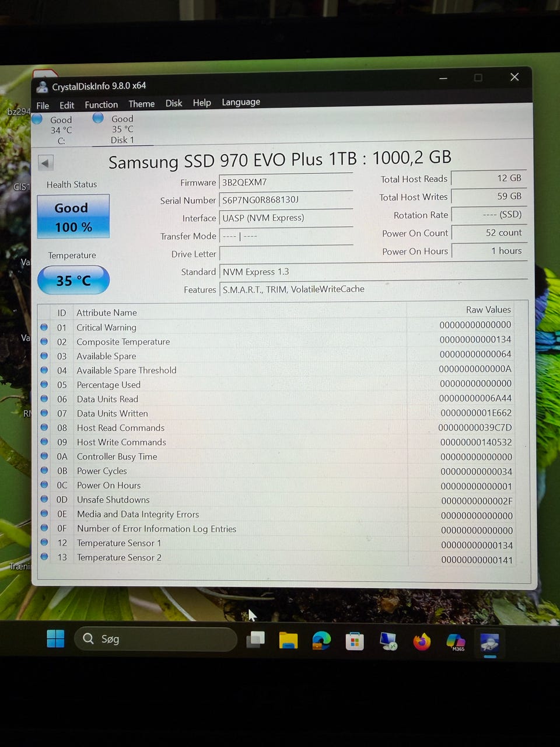Viewport: 560px width, 747px height.
Task: Open the Disk menu
Action: pyautogui.click(x=173, y=103)
